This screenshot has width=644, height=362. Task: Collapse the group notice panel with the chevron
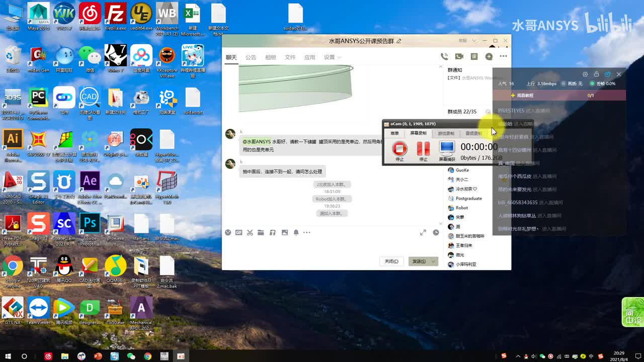tap(441, 66)
